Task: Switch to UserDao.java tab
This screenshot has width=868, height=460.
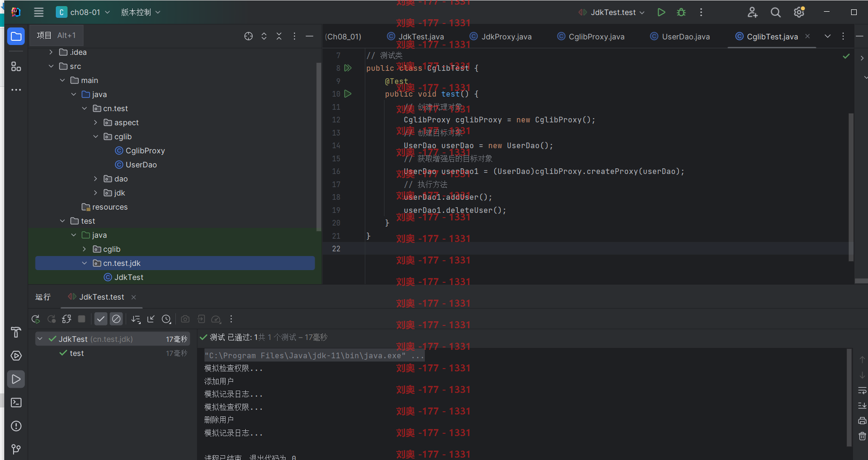Action: click(x=680, y=37)
